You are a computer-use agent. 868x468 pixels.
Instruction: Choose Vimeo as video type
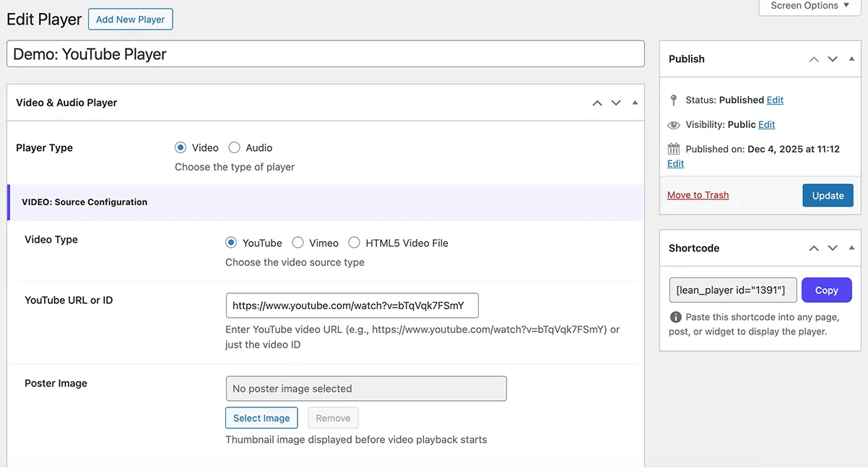298,243
